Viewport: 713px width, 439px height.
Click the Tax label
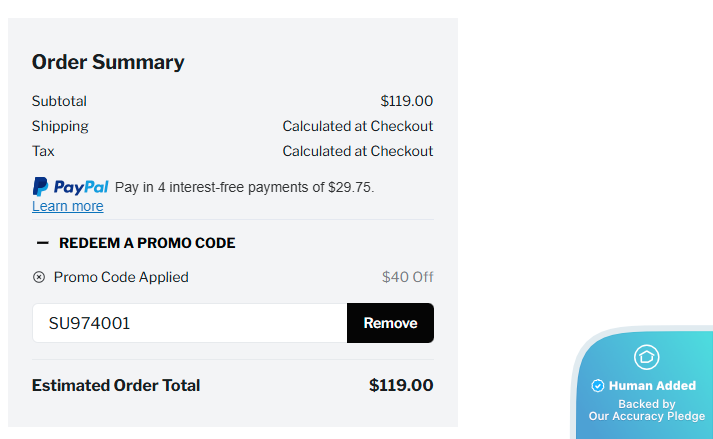[43, 151]
